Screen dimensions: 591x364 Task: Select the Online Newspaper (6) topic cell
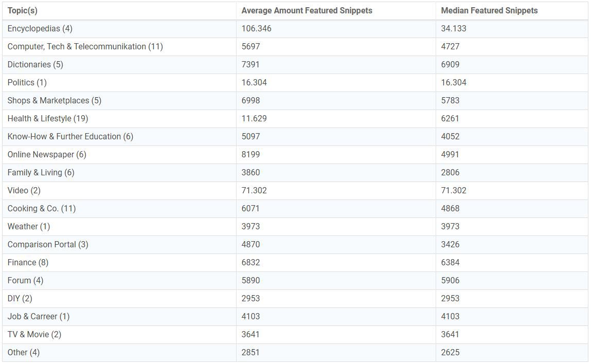tap(47, 154)
